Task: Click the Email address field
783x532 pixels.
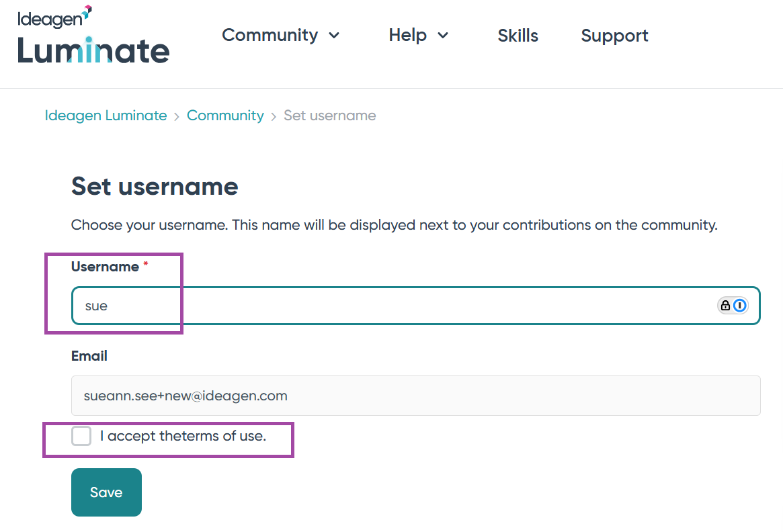Action: [x=415, y=396]
